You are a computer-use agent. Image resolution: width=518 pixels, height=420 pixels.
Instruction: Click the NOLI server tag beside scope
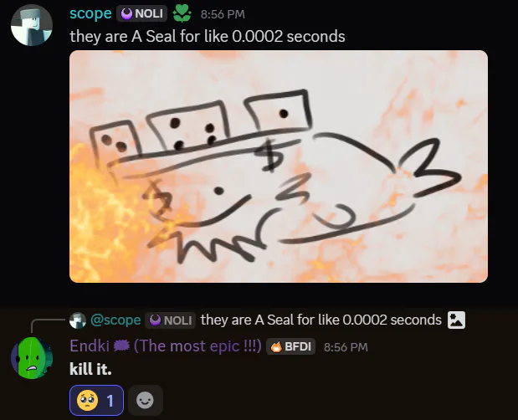141,13
